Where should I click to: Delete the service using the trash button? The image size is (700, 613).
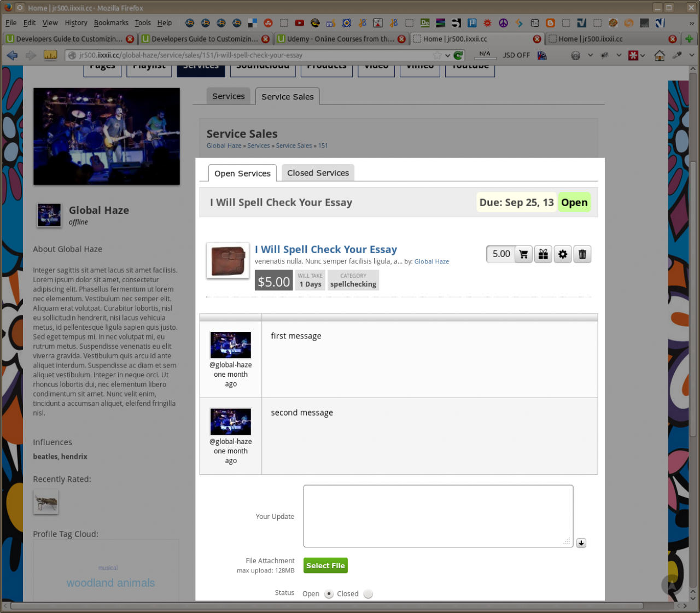pos(582,254)
